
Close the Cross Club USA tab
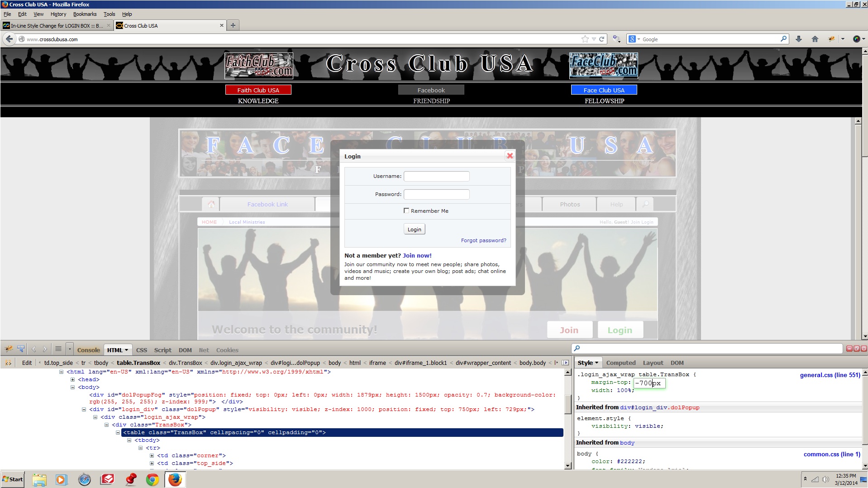(x=222, y=25)
